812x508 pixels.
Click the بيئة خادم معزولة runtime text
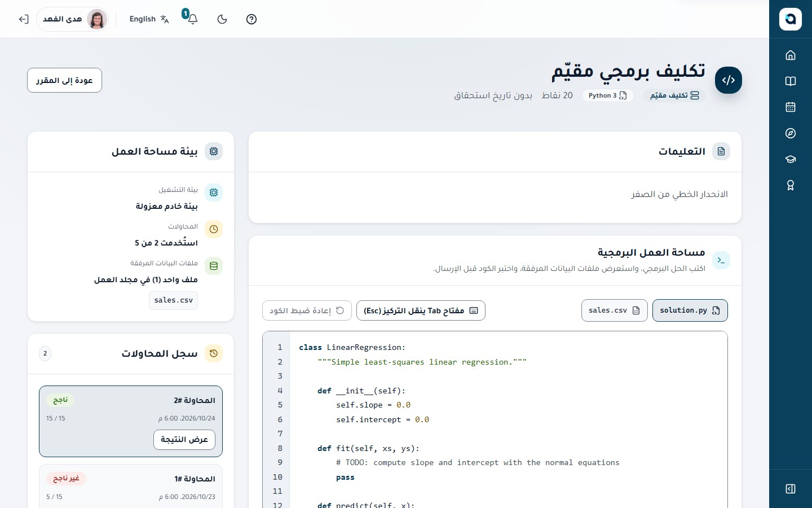166,206
